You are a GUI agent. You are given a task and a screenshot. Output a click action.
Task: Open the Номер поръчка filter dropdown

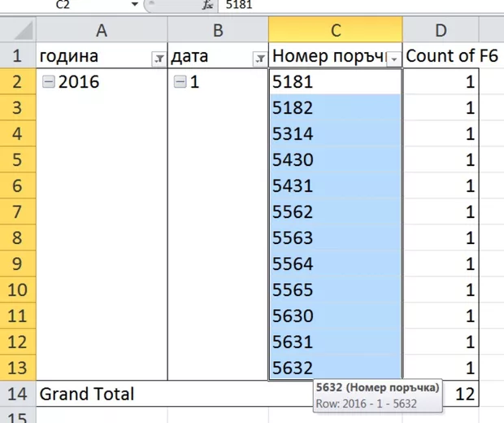pyautogui.click(x=393, y=59)
